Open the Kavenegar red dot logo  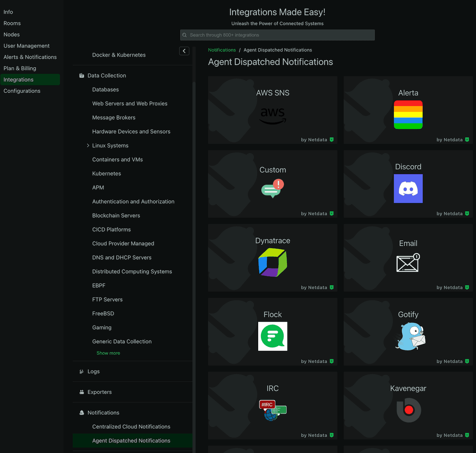click(x=408, y=410)
